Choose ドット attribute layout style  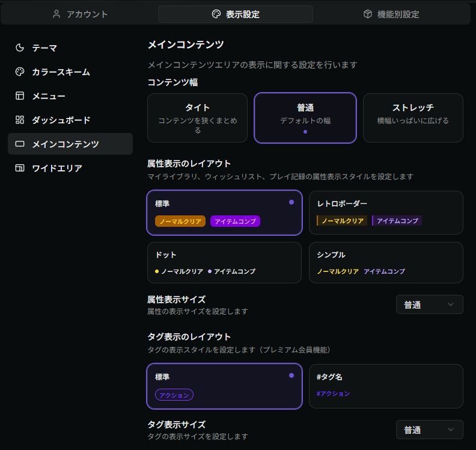(224, 262)
